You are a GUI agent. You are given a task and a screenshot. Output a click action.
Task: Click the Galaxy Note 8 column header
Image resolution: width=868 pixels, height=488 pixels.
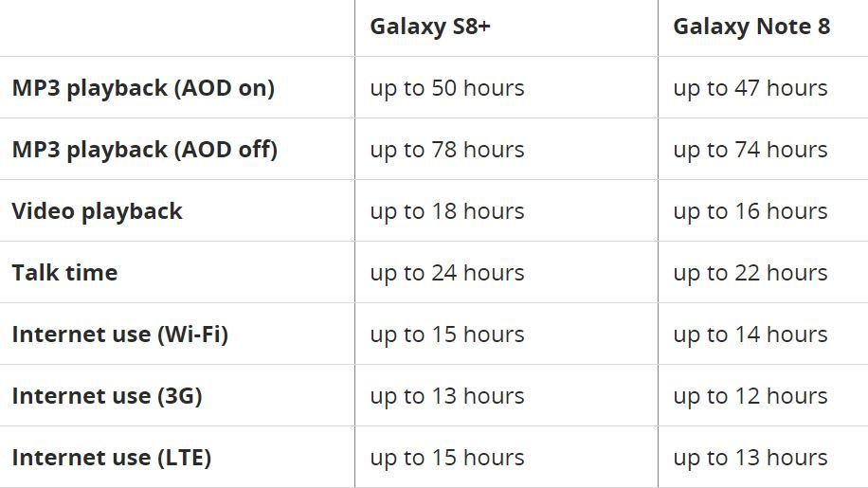751,27
